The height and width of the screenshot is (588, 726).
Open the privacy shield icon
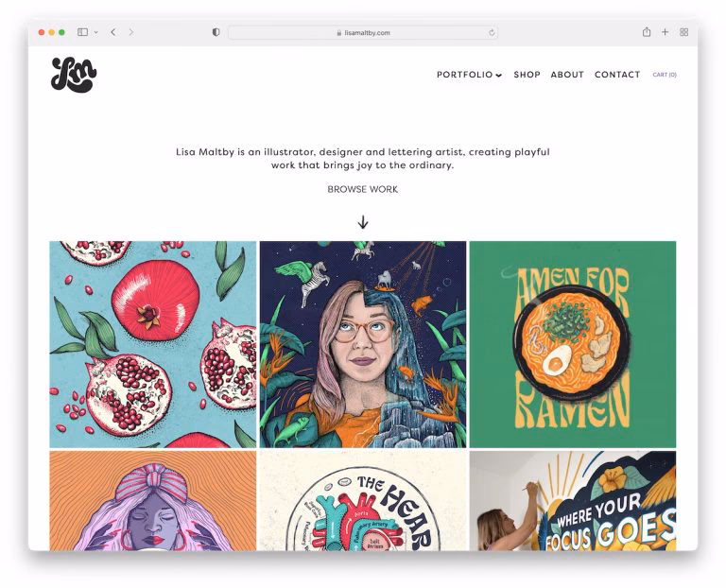coord(216,32)
